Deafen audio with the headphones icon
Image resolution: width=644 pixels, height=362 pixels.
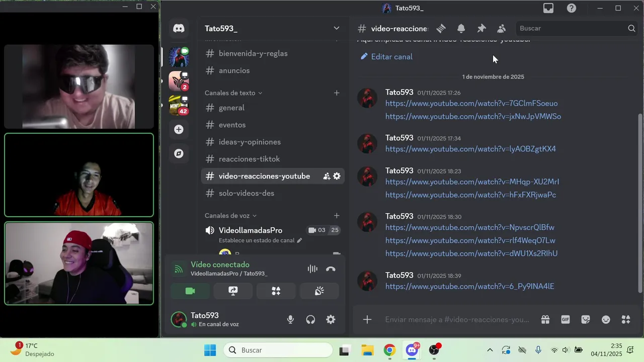tap(310, 320)
